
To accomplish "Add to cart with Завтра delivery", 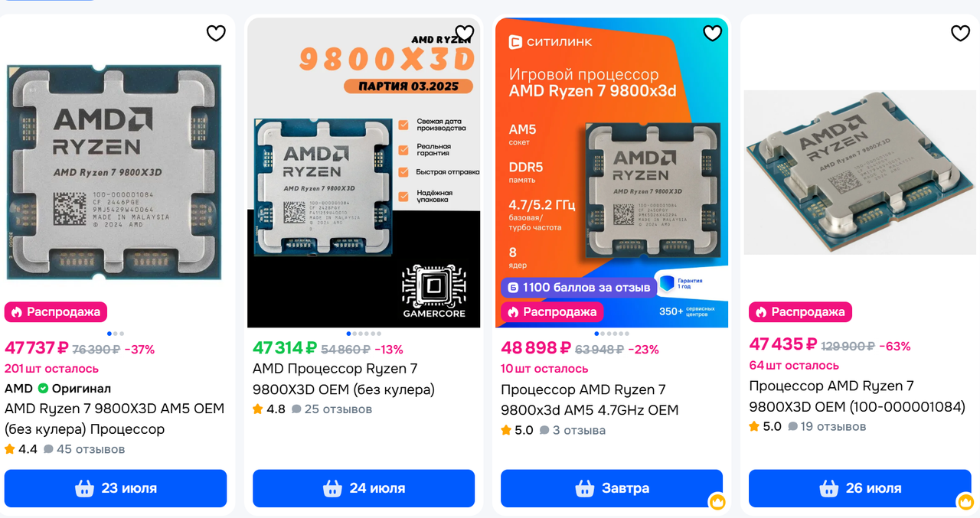I will 612,488.
